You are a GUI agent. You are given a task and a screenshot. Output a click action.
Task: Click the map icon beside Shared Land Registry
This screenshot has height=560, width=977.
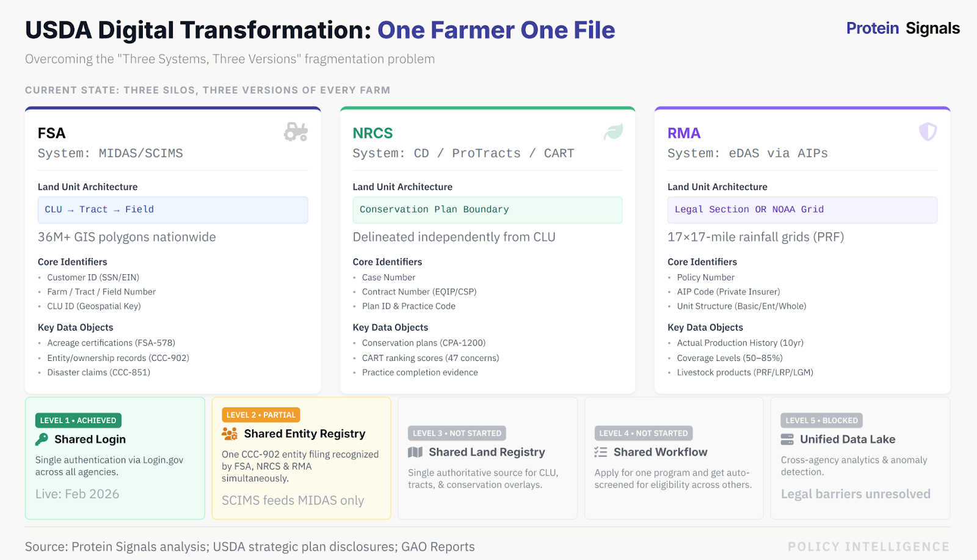[415, 452]
